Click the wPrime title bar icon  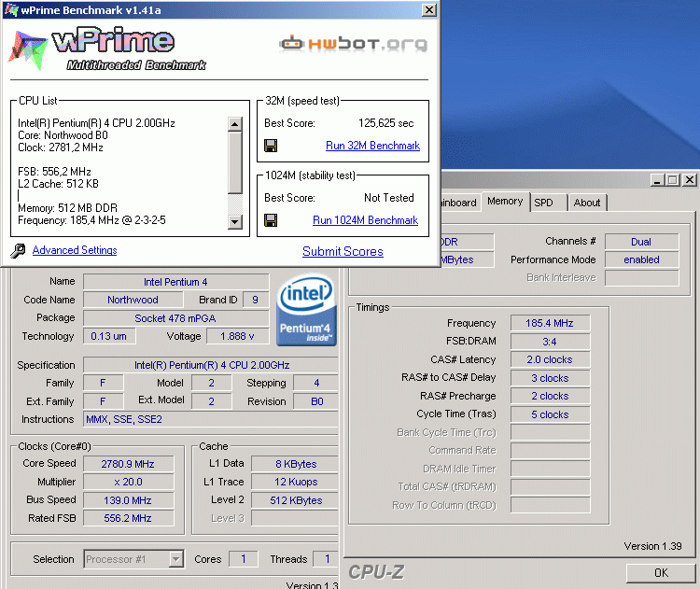click(x=10, y=9)
